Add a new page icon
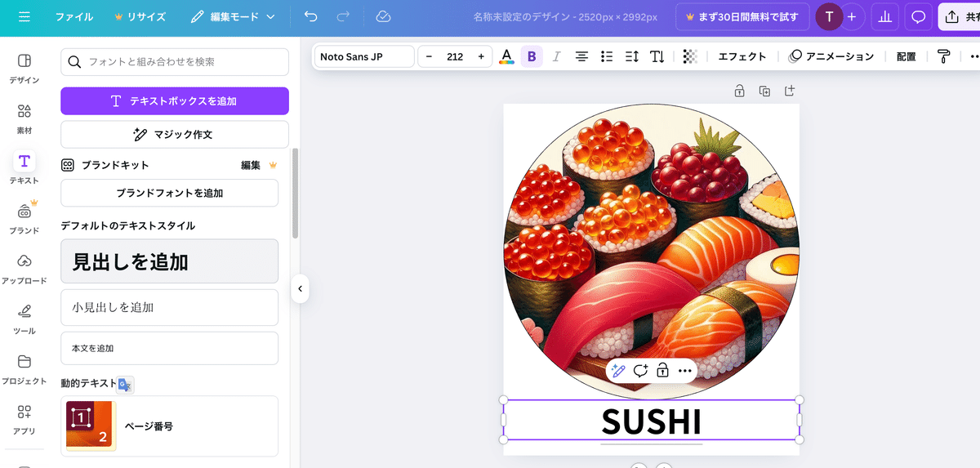 tap(790, 91)
